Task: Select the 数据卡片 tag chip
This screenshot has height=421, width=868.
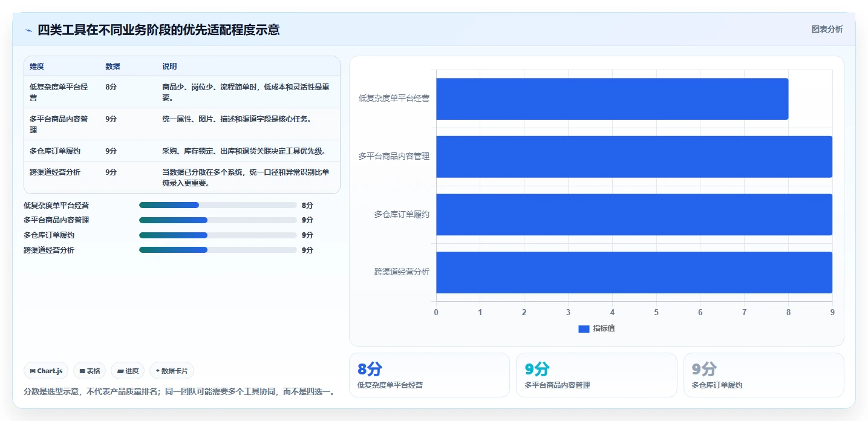Action: [x=172, y=371]
